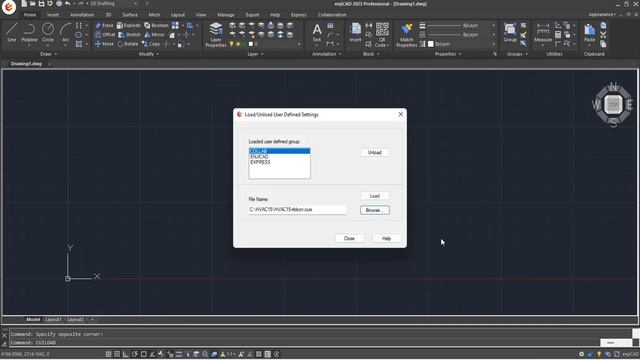
Task: Select COLLAB in loaded group list
Action: pos(280,151)
